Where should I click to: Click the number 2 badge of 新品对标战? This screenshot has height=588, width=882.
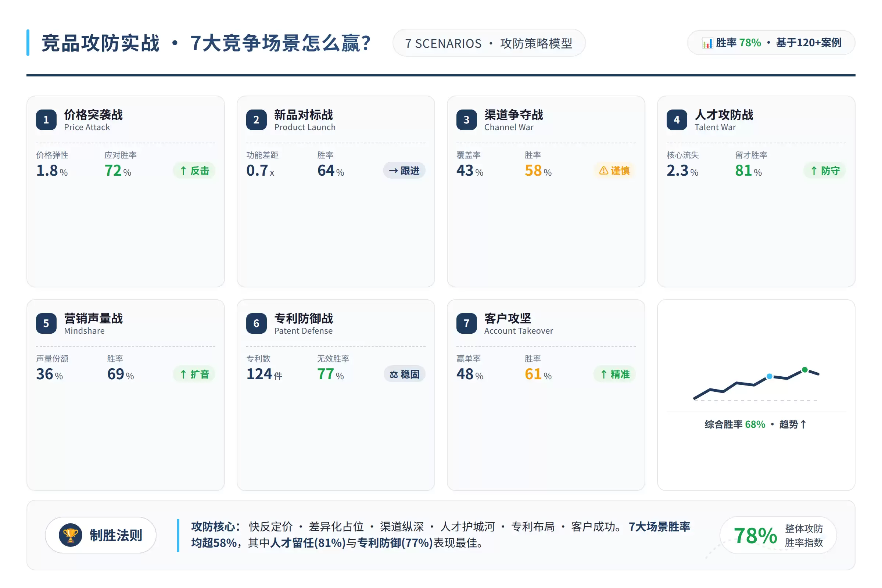[257, 120]
